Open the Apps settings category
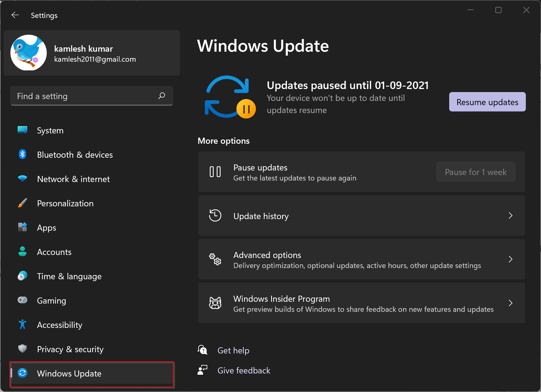Image resolution: width=541 pixels, height=392 pixels. 91,228
